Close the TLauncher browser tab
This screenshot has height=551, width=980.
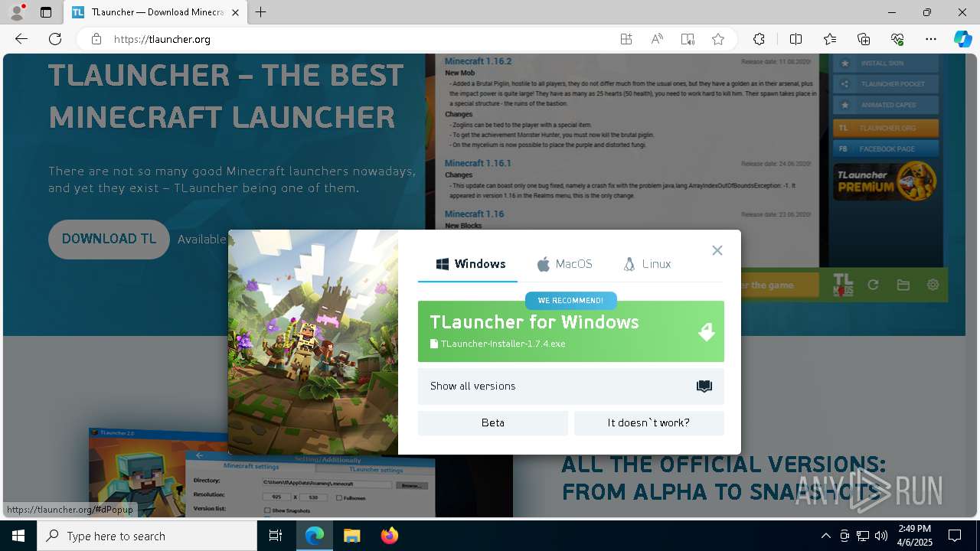pyautogui.click(x=235, y=12)
